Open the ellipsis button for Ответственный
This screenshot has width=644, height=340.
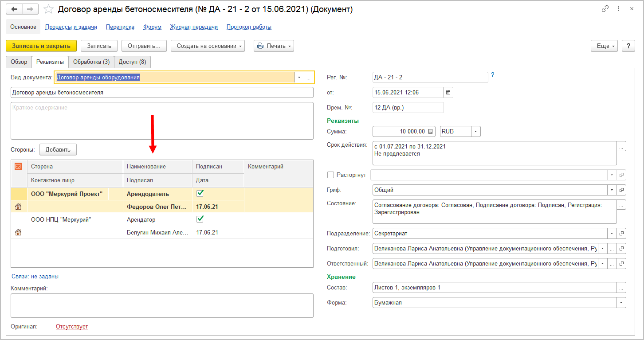pos(612,264)
